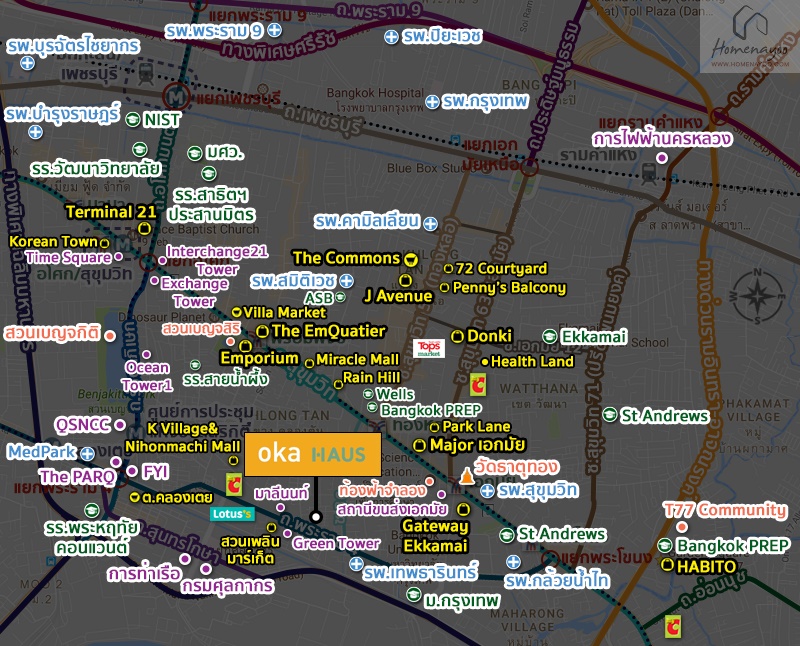Click the hospital icon beside รพ.คามิลเลียน

point(431,223)
